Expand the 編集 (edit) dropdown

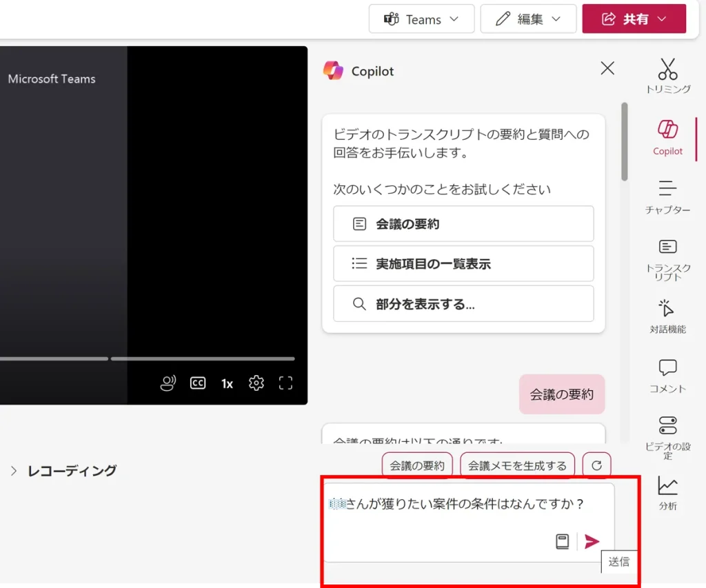(x=528, y=19)
